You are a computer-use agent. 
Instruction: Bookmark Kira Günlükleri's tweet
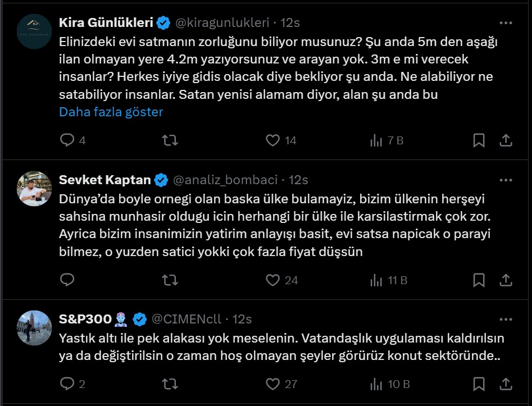(x=479, y=140)
